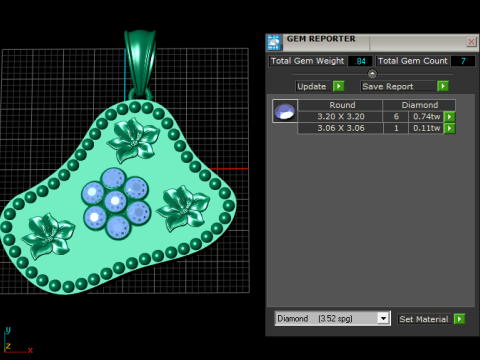Image resolution: width=480 pixels, height=360 pixels.
Task: Click the Diamond column header
Action: [419, 105]
